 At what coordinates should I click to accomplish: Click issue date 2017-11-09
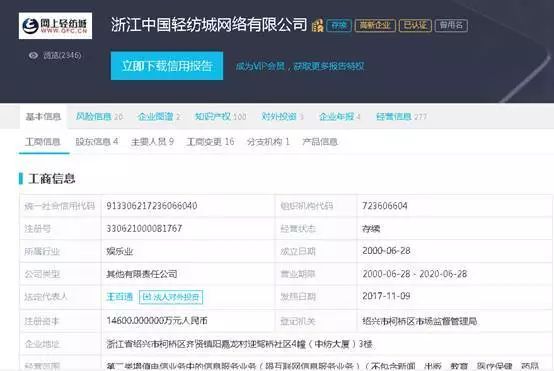coord(386,296)
